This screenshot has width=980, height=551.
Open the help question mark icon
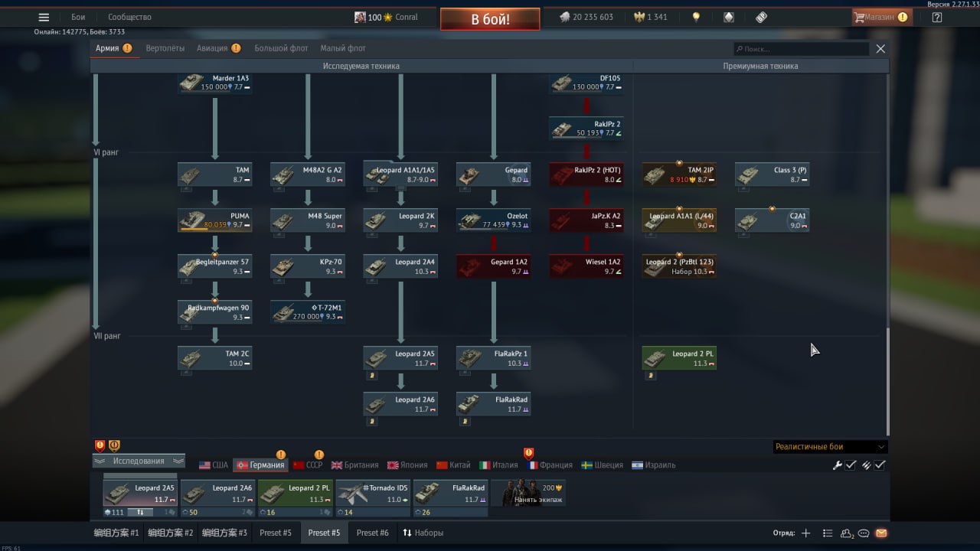pos(936,17)
